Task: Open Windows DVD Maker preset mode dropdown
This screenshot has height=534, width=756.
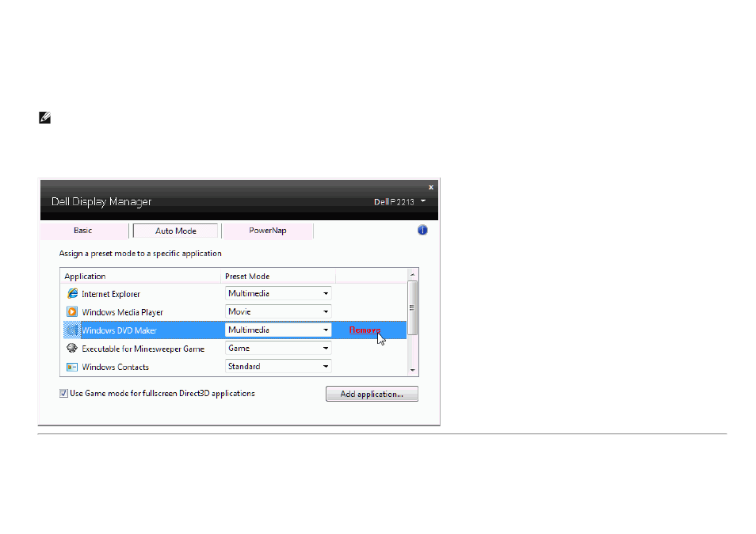Action: click(278, 330)
